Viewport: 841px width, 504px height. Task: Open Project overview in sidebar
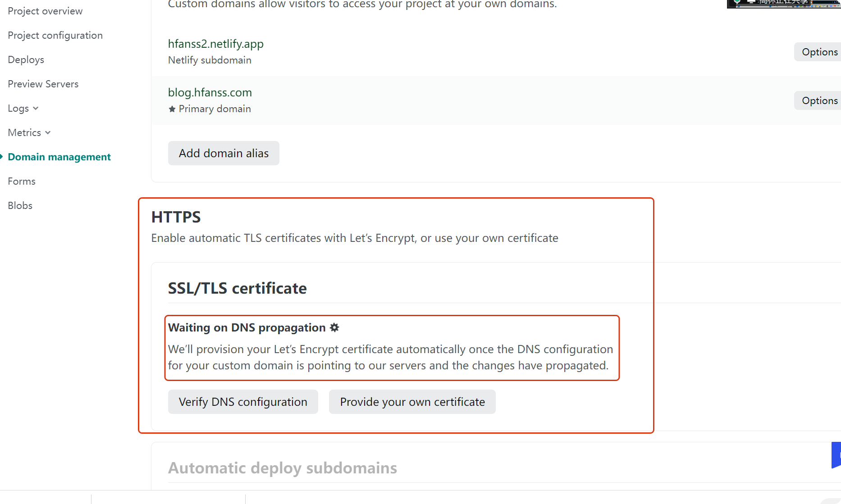coord(45,11)
